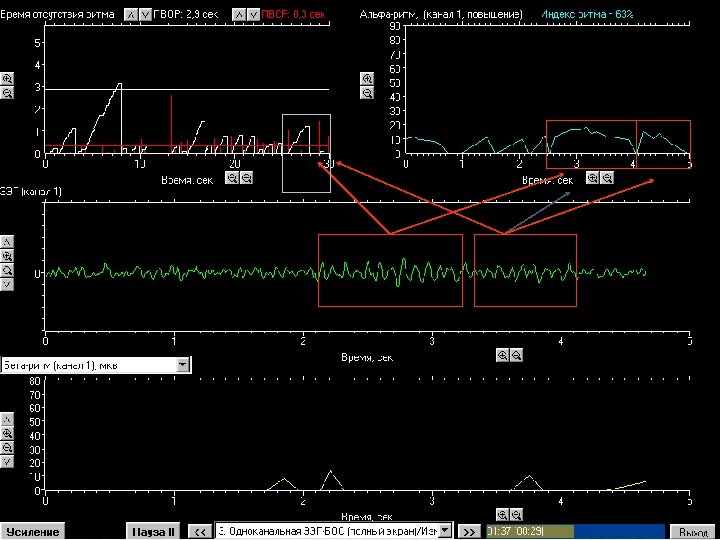This screenshot has height=540, width=720.
Task: Zoom in vertical axis of rhythm-absence chart
Action: [x=7, y=79]
